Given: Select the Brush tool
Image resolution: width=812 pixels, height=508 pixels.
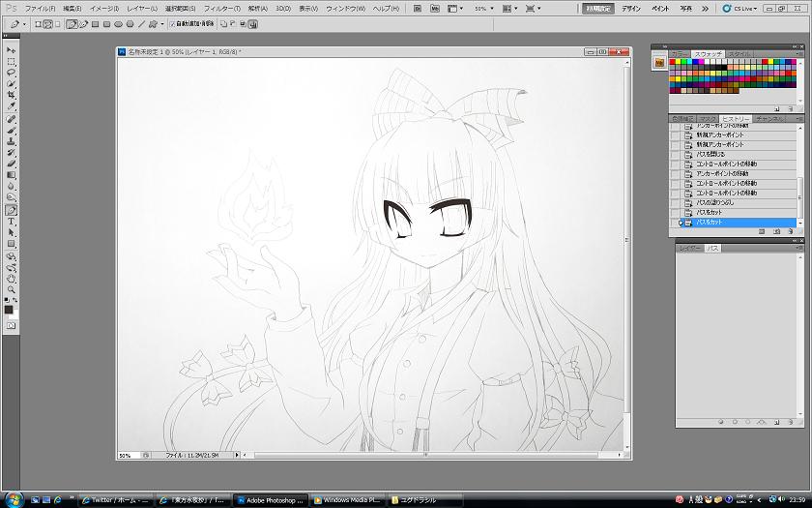Looking at the screenshot, I should pyautogui.click(x=11, y=131).
